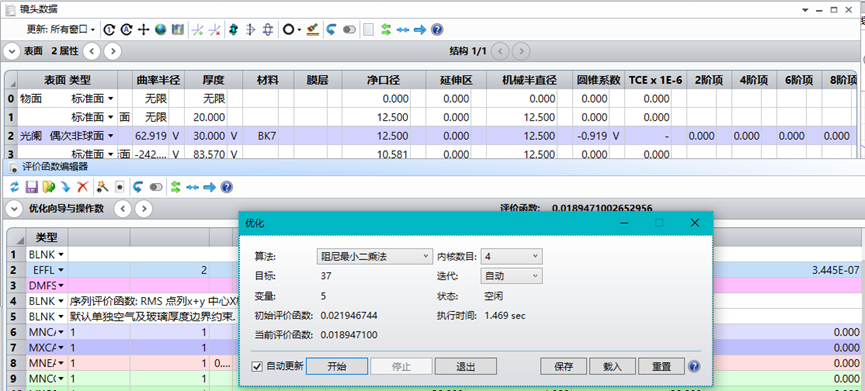Flip the toggle switch in merit function toolbar
Image resolution: width=865 pixels, height=391 pixels.
156,188
